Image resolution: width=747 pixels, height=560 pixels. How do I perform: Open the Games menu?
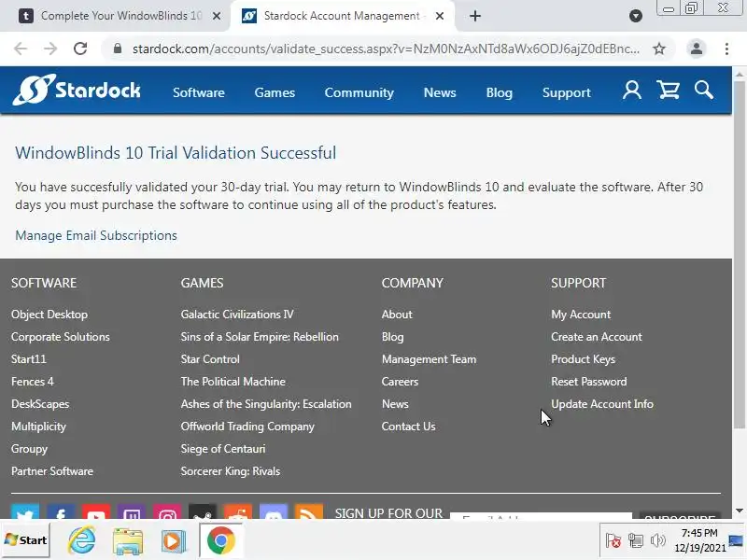click(275, 92)
